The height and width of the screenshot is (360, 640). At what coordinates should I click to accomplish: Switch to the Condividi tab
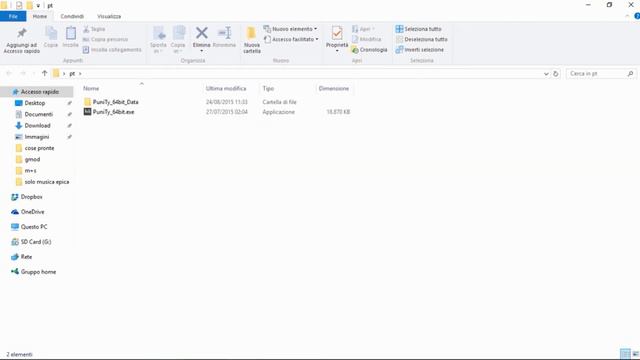pos(72,16)
